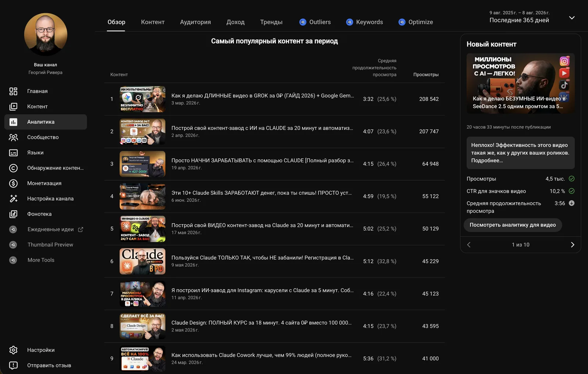Open Thumbnail Preview in the sidebar
Screen dimensions: 588x374
tap(46, 245)
